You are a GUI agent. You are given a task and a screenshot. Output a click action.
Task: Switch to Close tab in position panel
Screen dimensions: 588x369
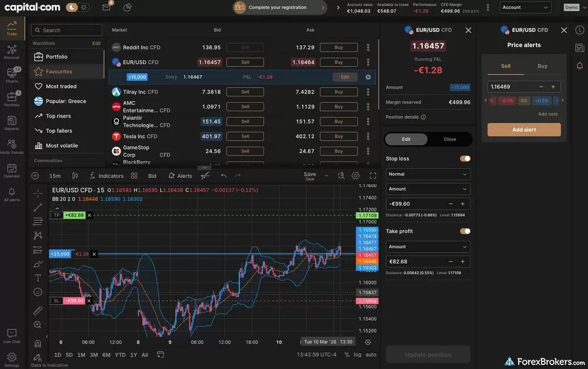[450, 139]
